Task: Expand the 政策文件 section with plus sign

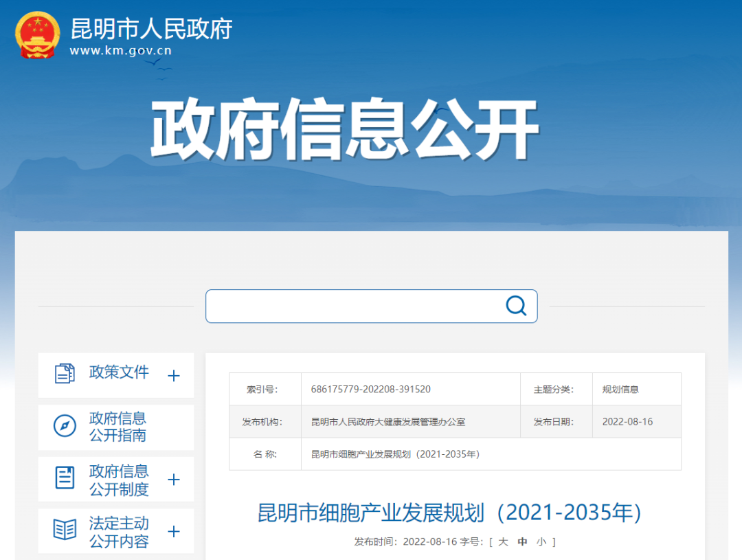Action: (174, 376)
